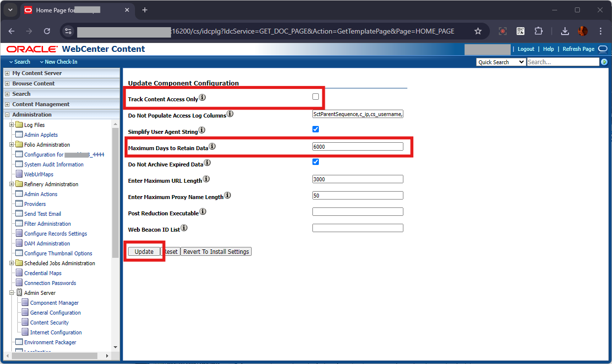612x364 pixels.
Task: Open System Audit Information link
Action: click(x=54, y=164)
